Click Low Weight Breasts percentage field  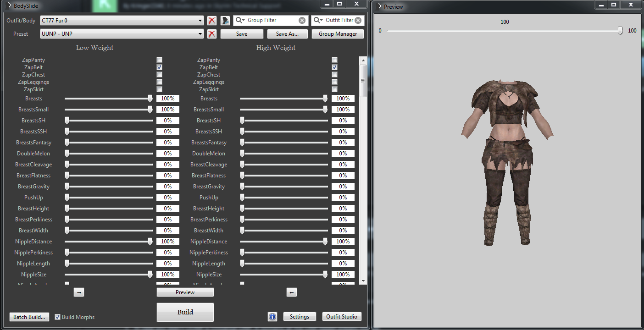(x=168, y=99)
